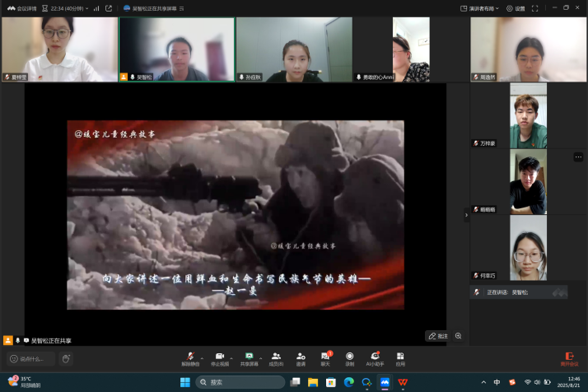The height and width of the screenshot is (392, 588).
Task: Open the 演讲者布局 layout menu
Action: pyautogui.click(x=480, y=8)
